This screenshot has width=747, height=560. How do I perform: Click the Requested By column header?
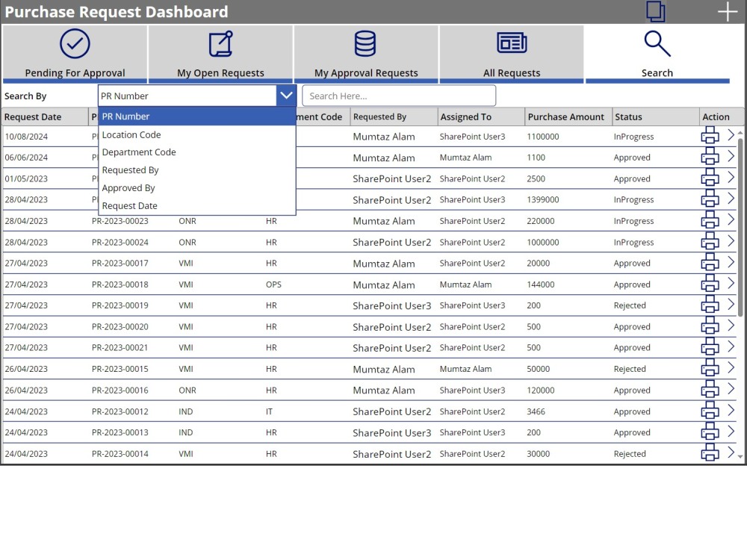pos(394,116)
